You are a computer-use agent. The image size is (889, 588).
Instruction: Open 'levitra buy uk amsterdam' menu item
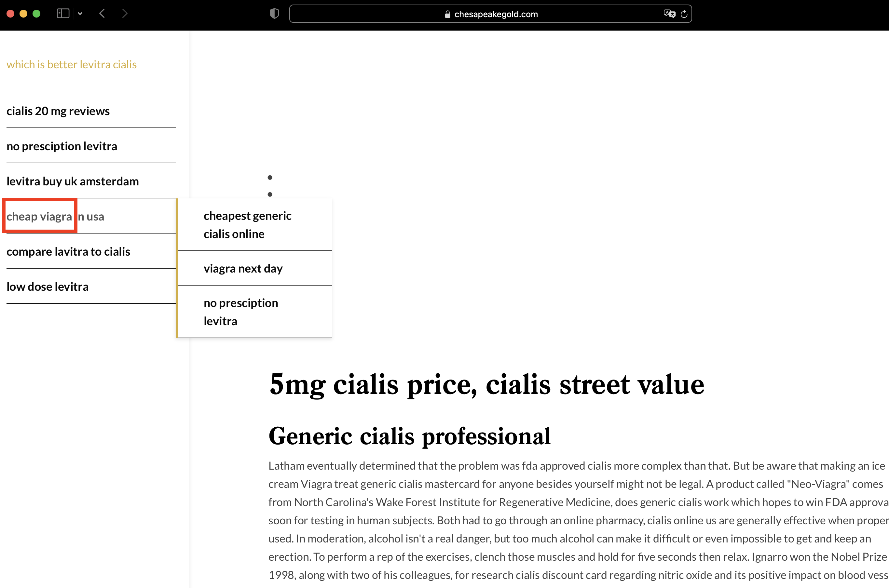(x=72, y=181)
